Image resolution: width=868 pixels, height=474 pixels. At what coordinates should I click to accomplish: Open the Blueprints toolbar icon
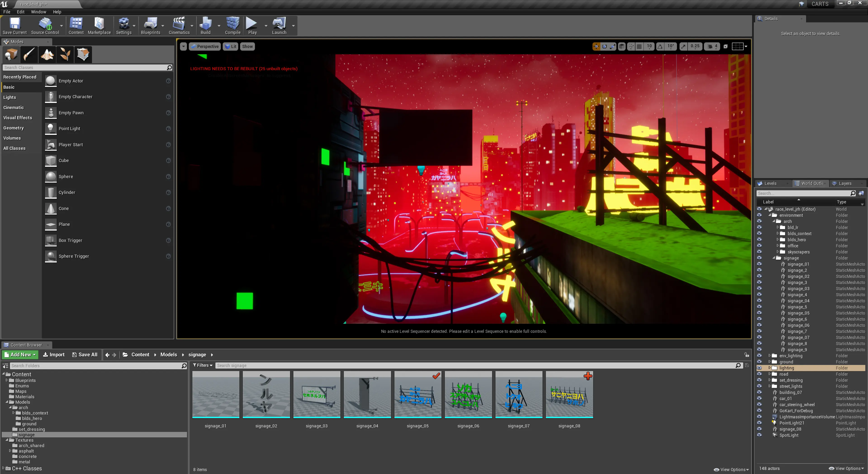coord(150,24)
